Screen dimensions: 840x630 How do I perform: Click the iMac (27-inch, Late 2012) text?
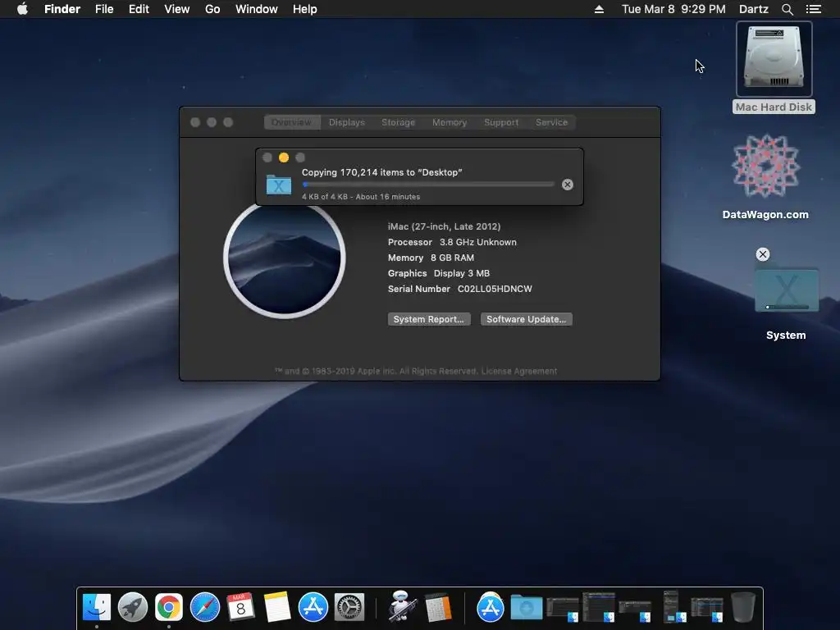coord(444,226)
